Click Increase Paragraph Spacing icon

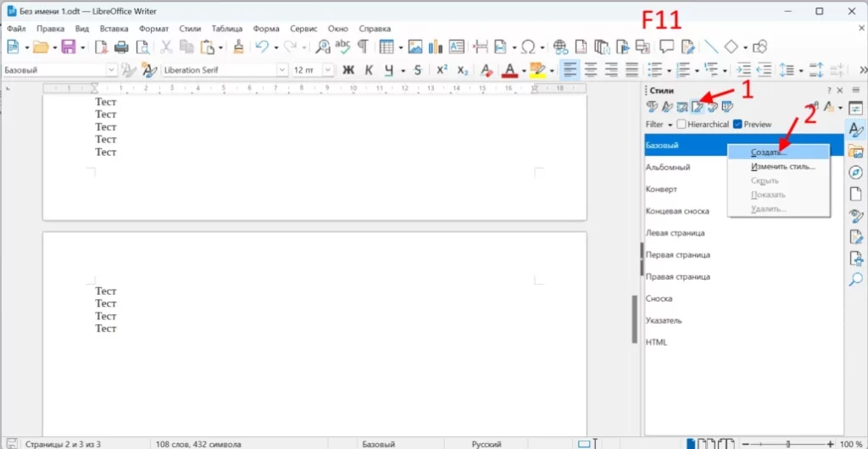[816, 70]
